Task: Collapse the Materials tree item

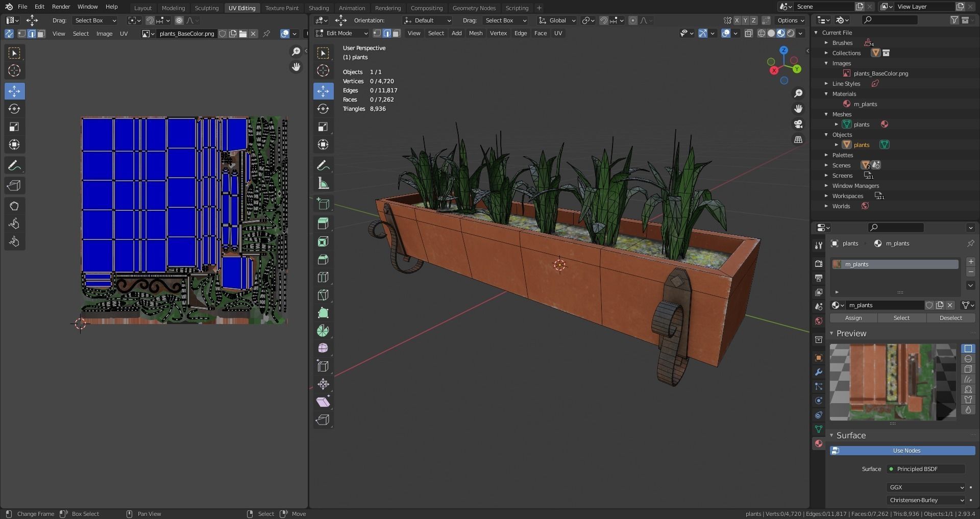Action: point(826,94)
